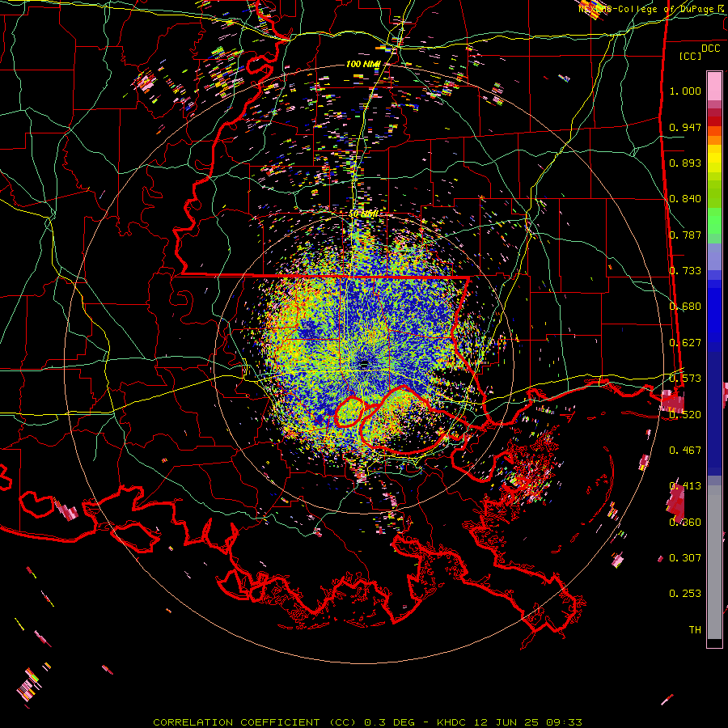
Task: Click the 50 NM range ring label
Action: (363, 214)
